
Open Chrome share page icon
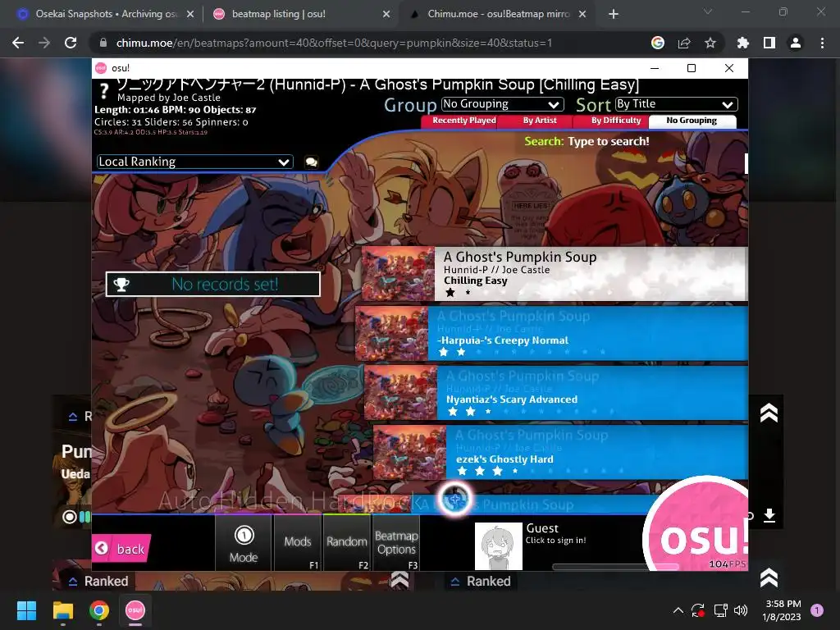[684, 43]
